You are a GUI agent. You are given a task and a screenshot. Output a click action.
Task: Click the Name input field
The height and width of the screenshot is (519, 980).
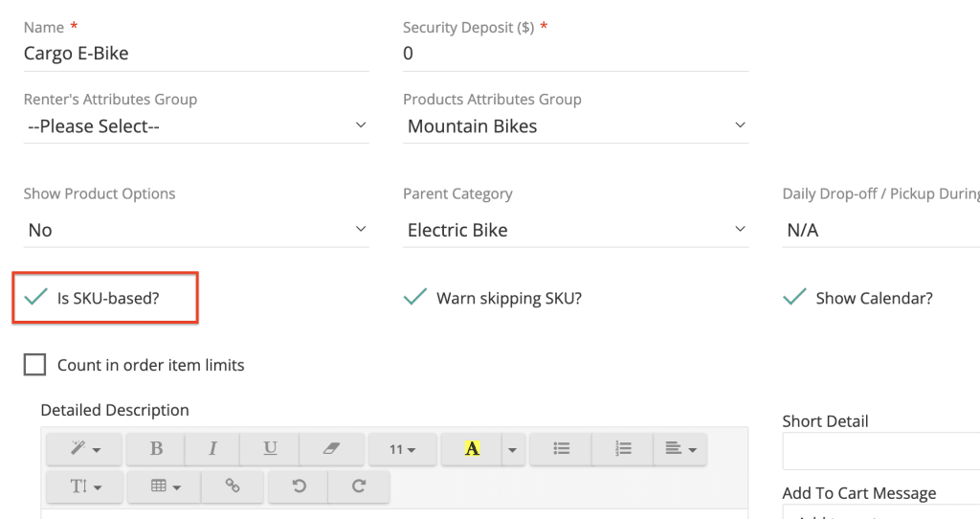[195, 54]
